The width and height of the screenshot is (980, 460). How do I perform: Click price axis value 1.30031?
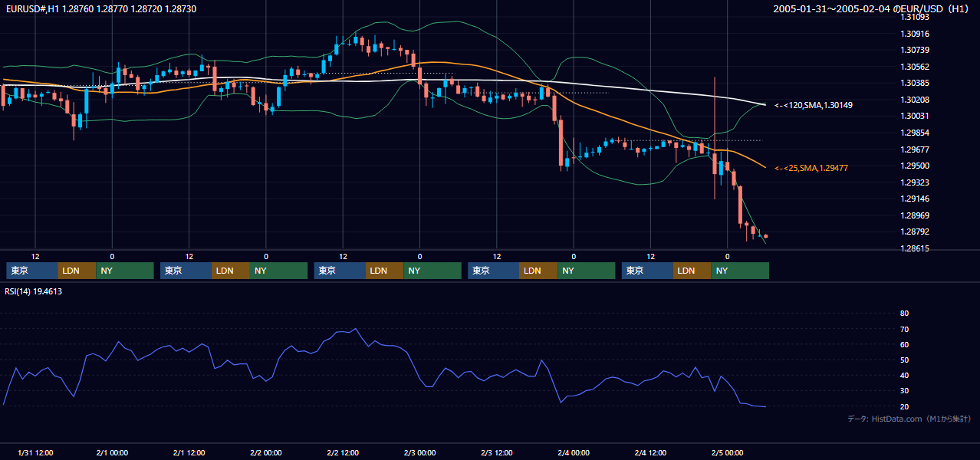coord(915,116)
